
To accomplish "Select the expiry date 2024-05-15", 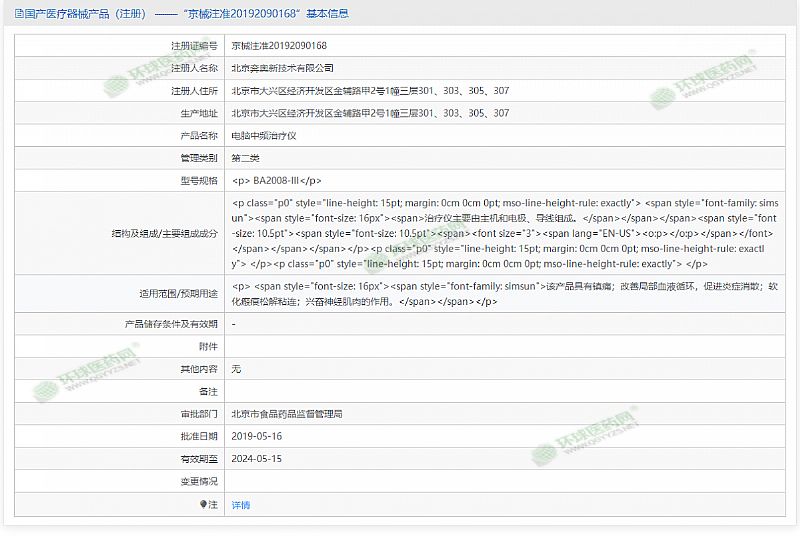I will (x=257, y=459).
